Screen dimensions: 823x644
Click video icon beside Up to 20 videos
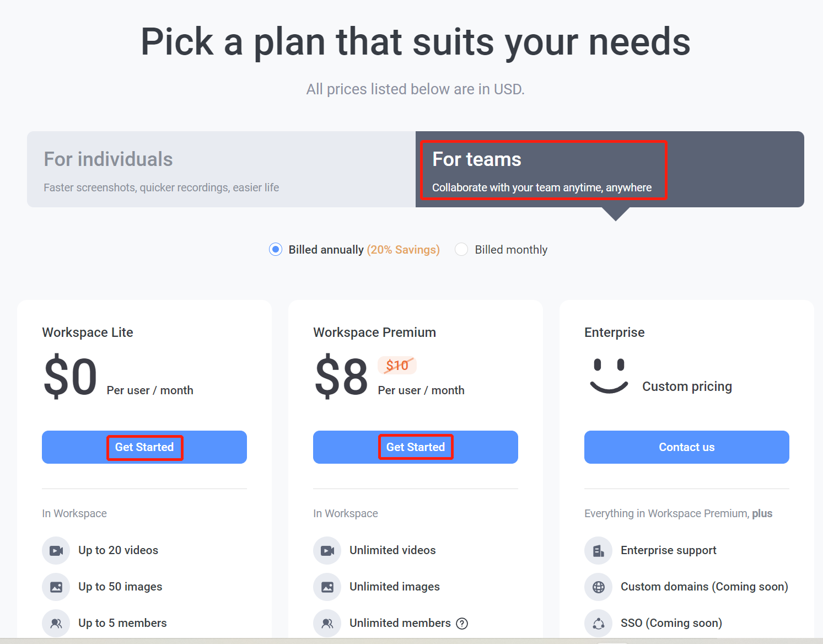coord(56,550)
